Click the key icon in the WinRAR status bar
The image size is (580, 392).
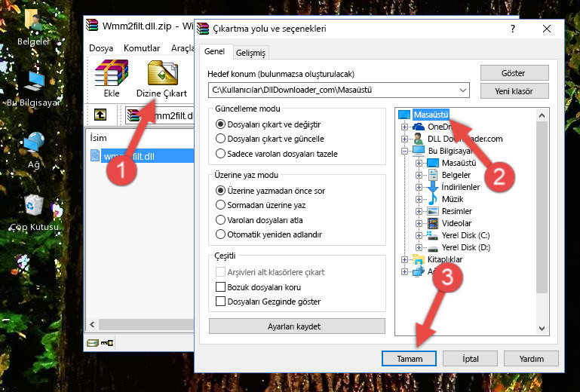tap(107, 343)
